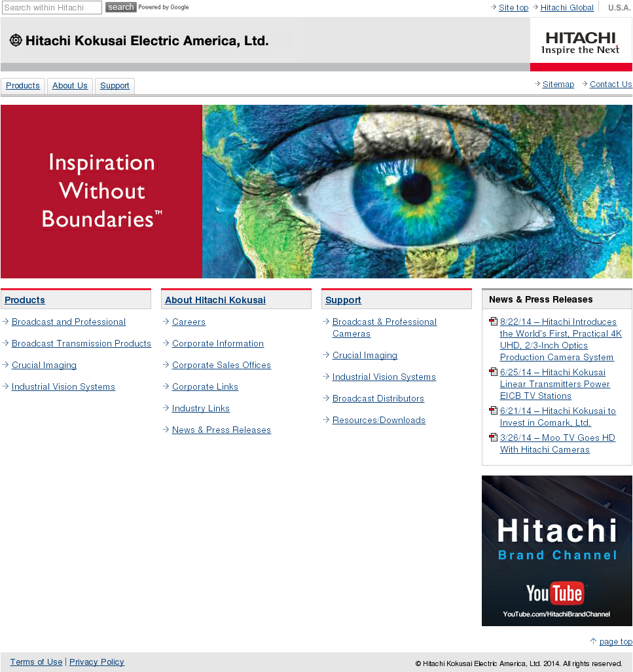Screen dimensions: 633x672
Task: Click the Hitachi Brand Channel YouTube banner
Action: click(x=557, y=551)
